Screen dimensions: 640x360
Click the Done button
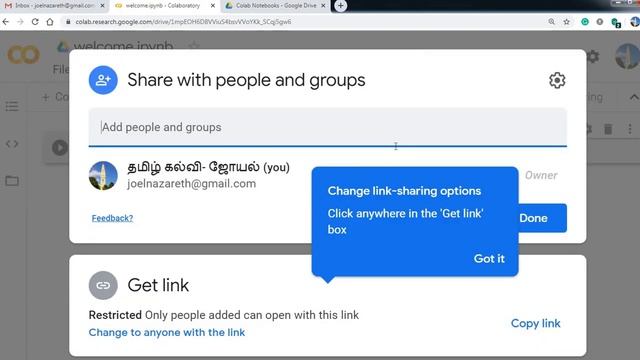pos(542,218)
